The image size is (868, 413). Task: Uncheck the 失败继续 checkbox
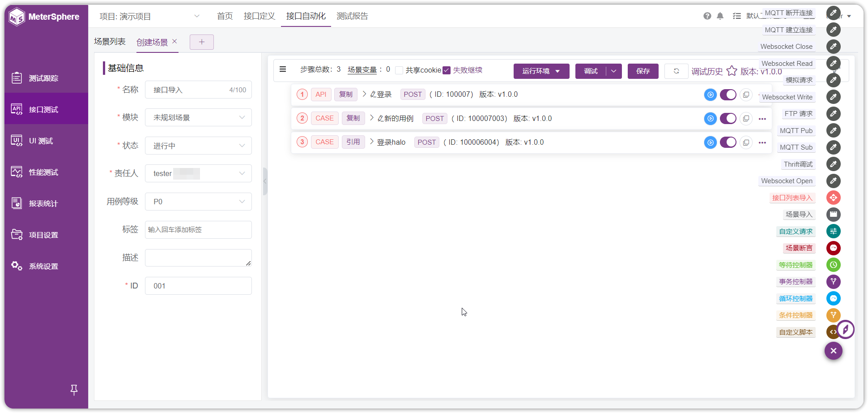tap(447, 70)
